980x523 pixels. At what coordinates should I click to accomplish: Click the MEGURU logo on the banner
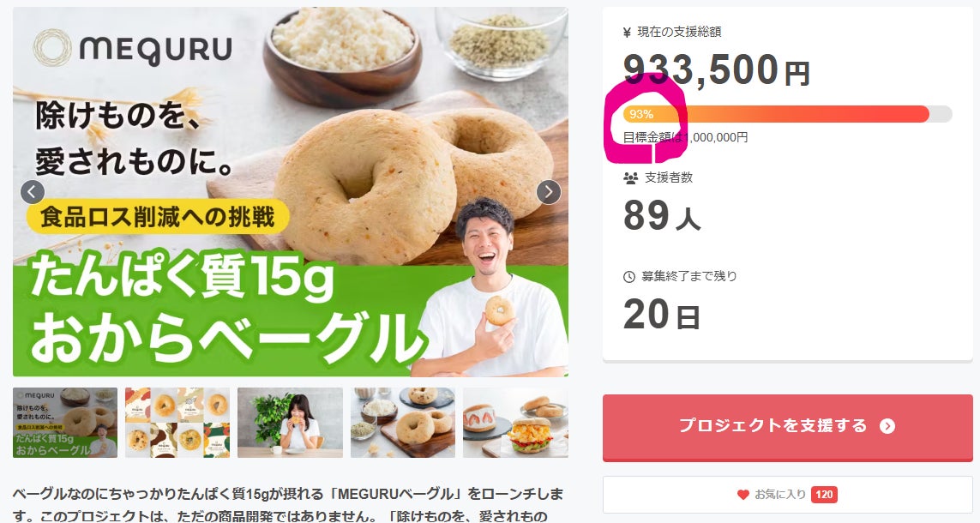(x=133, y=48)
